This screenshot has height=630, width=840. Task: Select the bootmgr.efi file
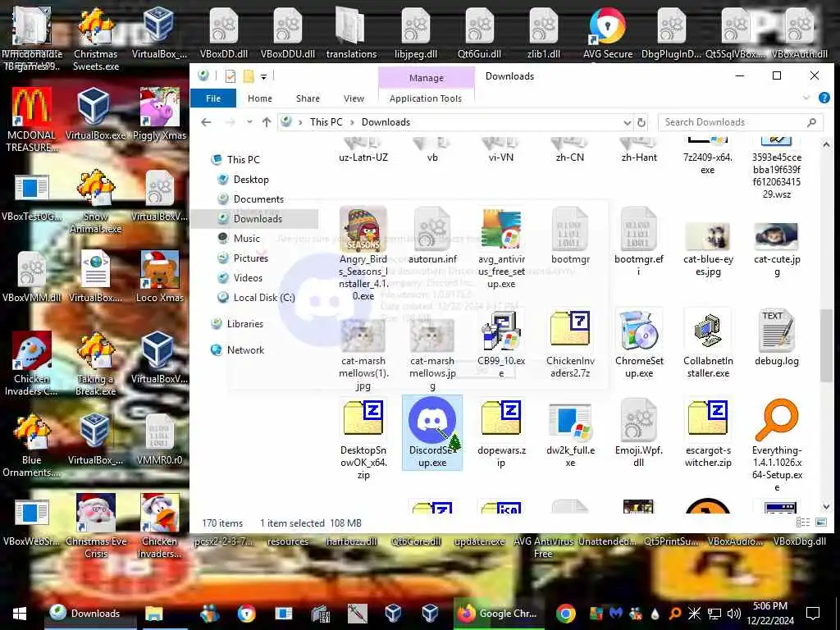click(638, 242)
